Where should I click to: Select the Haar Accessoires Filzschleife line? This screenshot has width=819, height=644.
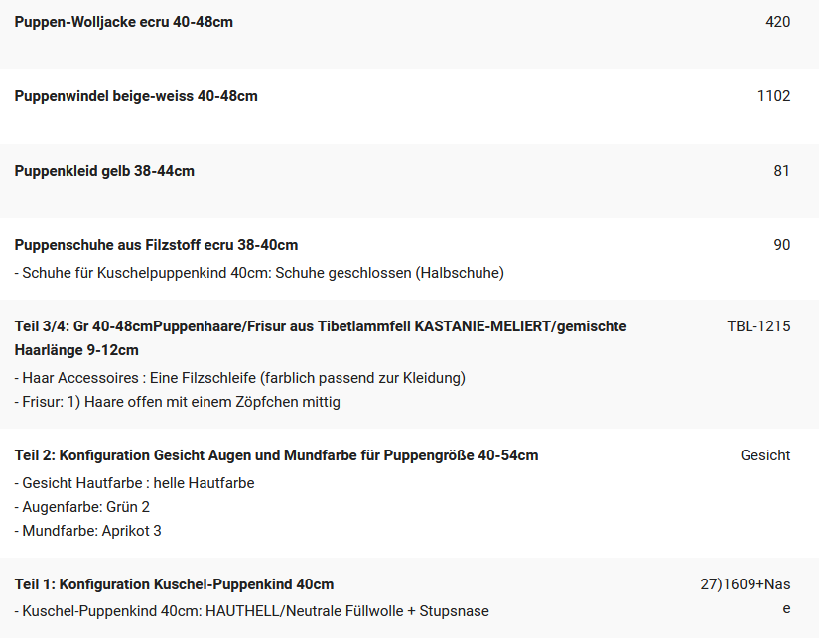point(240,378)
